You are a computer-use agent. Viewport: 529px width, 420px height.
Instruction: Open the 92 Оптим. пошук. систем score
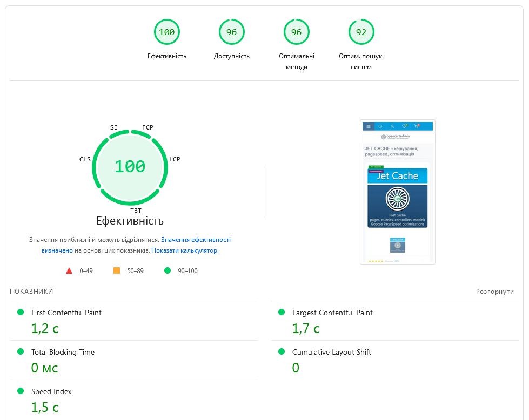(x=360, y=32)
